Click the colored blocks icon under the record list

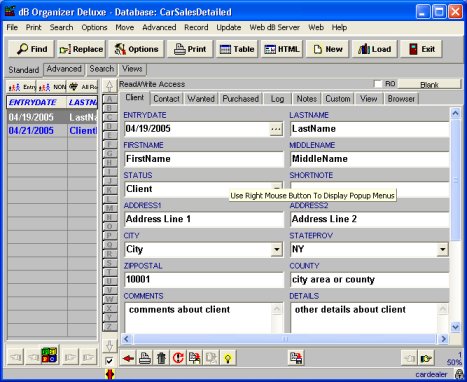tap(49, 355)
